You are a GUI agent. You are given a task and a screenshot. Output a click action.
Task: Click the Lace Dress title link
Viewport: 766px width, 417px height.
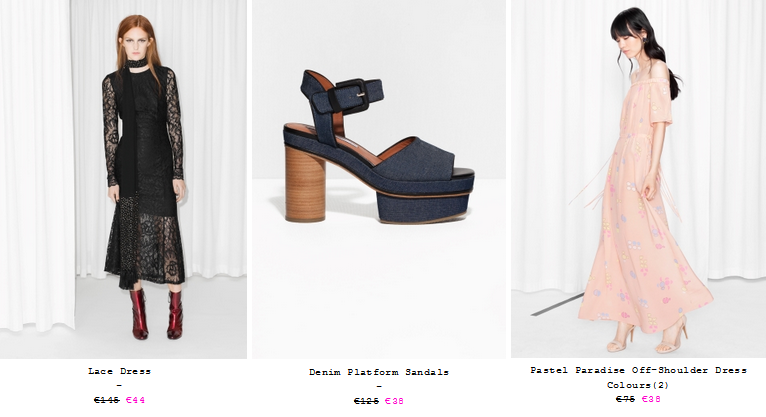click(x=119, y=371)
